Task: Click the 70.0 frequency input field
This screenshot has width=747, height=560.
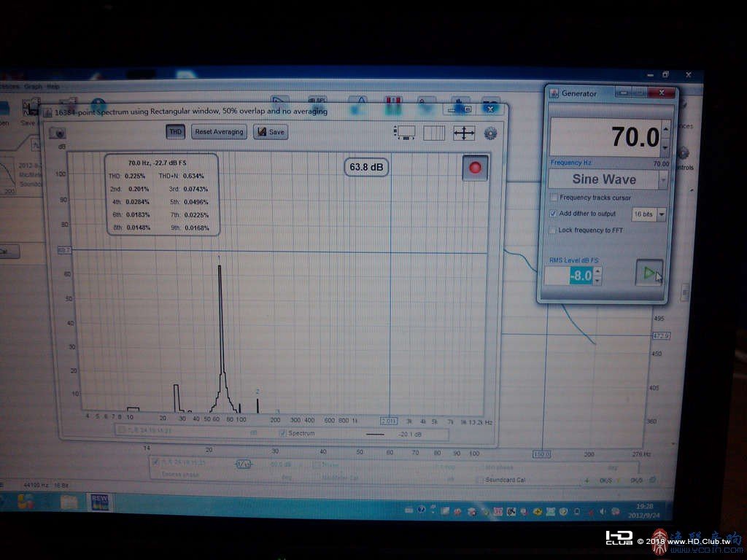Action: click(x=606, y=136)
